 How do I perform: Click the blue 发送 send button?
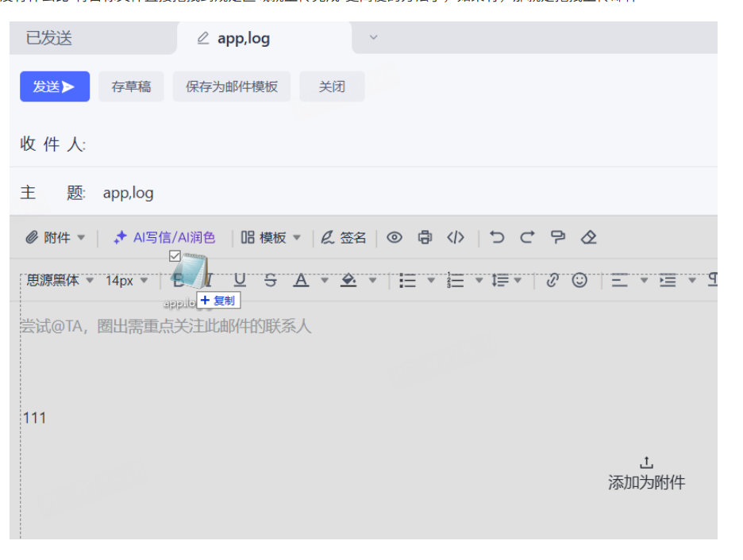[x=55, y=86]
